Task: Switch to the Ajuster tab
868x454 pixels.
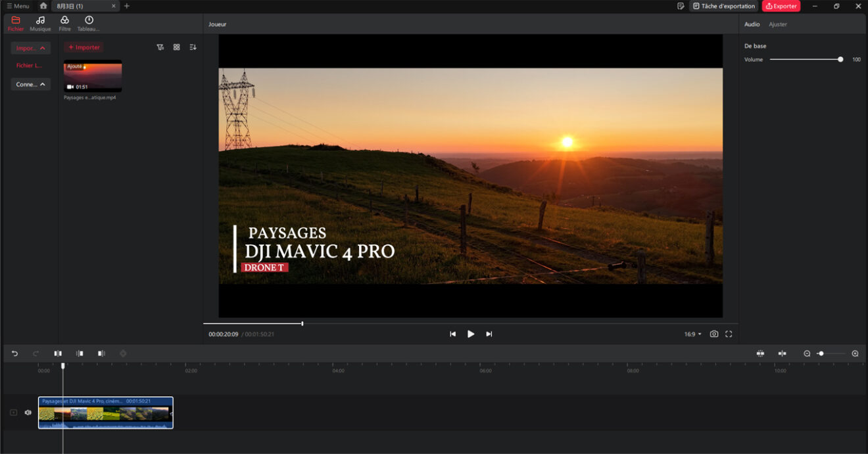Action: pyautogui.click(x=778, y=24)
